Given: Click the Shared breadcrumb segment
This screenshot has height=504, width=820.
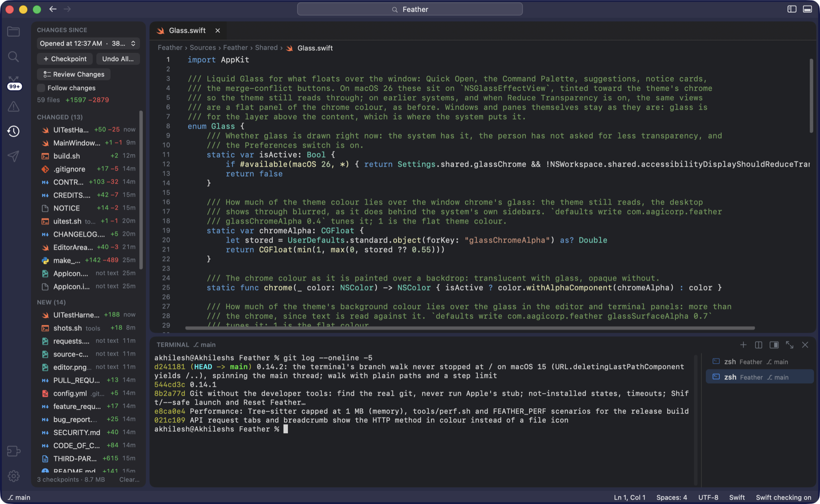Looking at the screenshot, I should [x=266, y=48].
